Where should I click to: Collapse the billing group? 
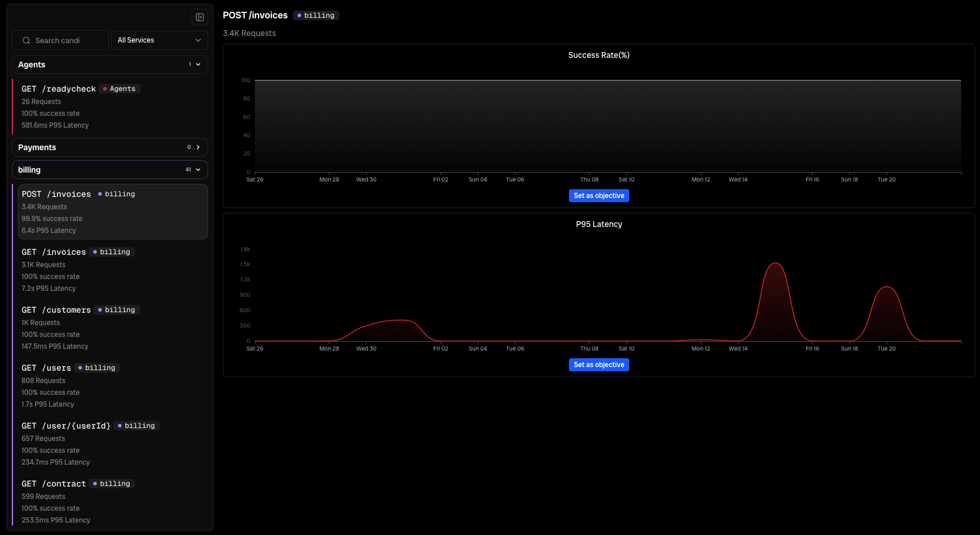[x=110, y=170]
